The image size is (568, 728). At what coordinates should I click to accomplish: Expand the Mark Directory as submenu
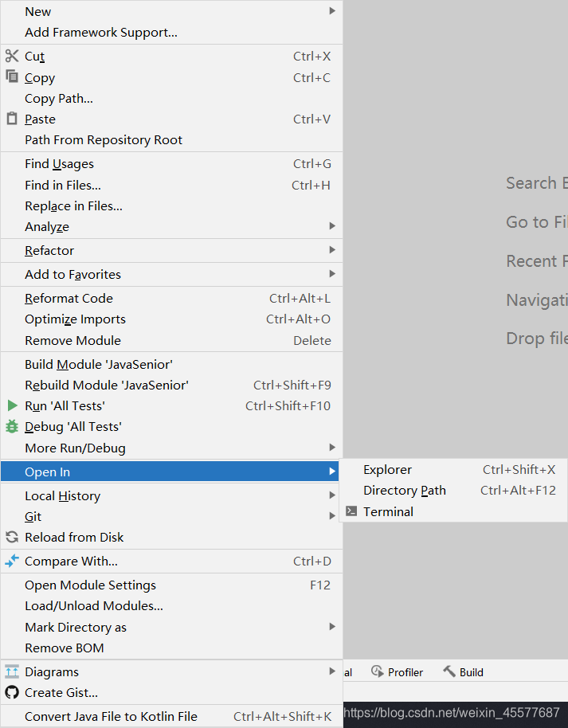click(331, 627)
